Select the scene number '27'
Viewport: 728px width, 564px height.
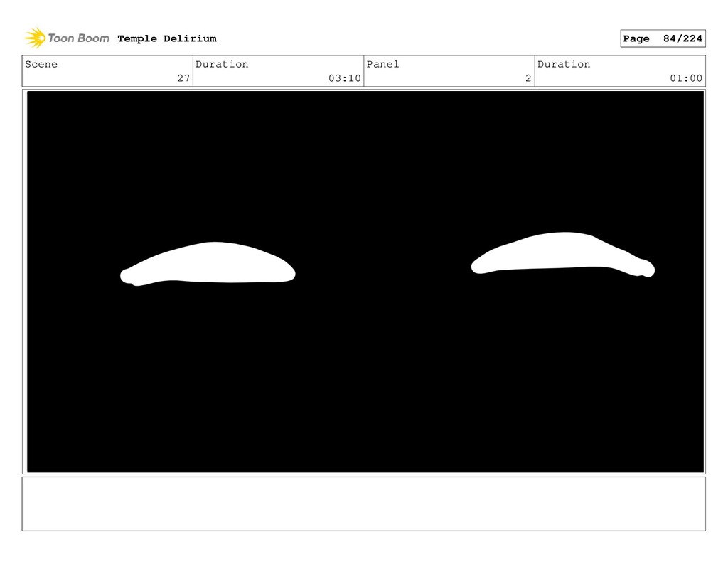pos(183,78)
